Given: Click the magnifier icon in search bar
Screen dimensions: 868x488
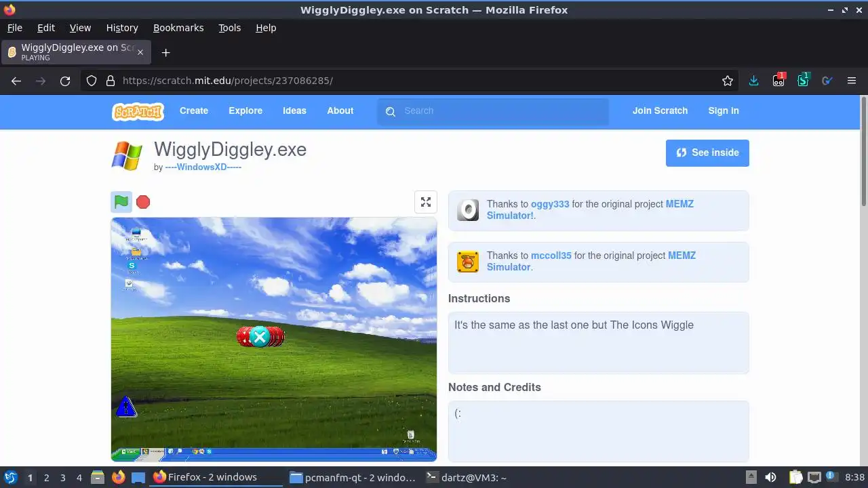Looking at the screenshot, I should (391, 112).
